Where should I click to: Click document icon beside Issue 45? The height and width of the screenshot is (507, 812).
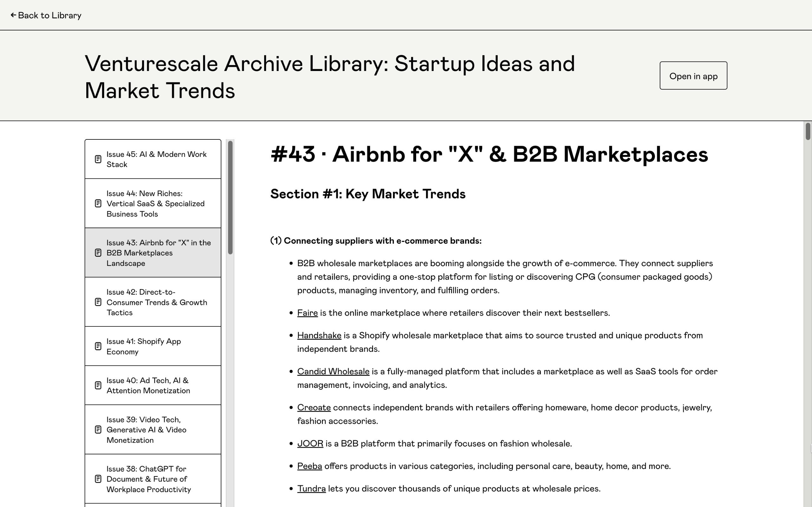[x=98, y=159]
